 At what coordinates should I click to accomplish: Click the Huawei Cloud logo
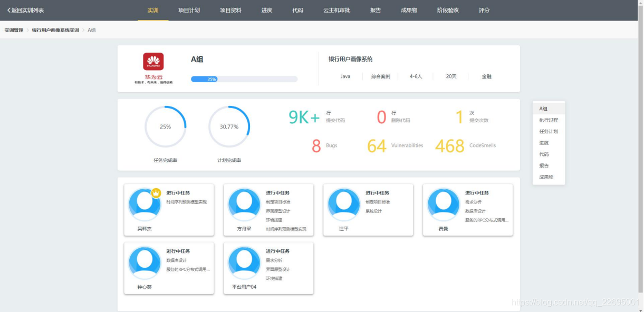coord(152,62)
